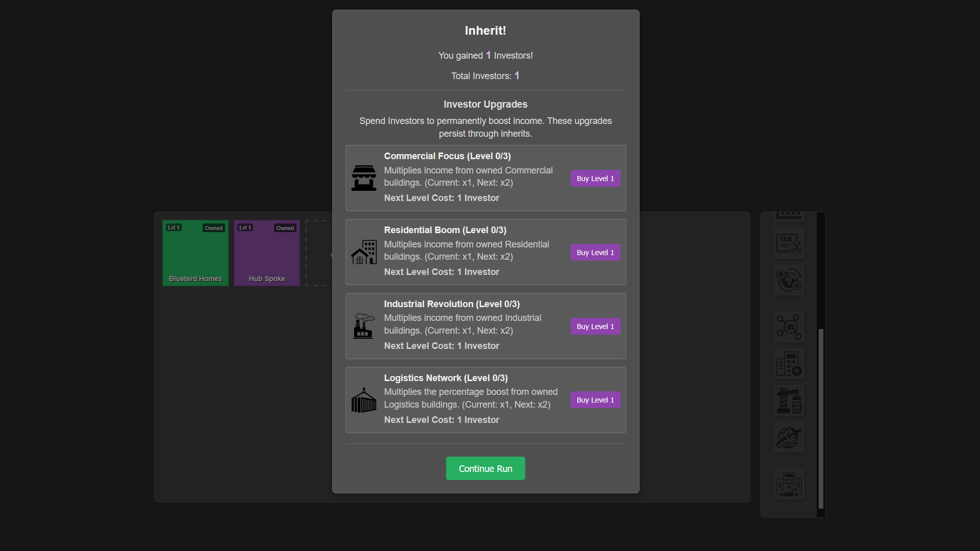Buy Level 1 of Commercial Focus upgrade

595,178
